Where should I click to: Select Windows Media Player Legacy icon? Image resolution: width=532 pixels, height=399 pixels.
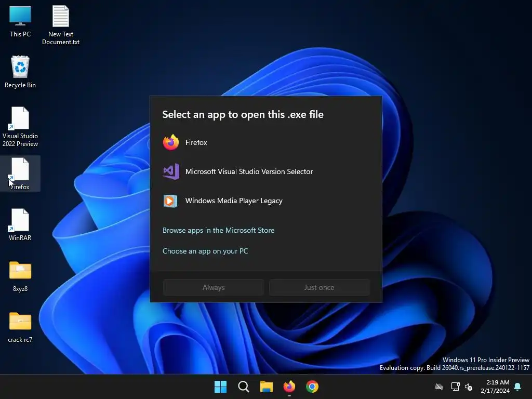click(170, 201)
